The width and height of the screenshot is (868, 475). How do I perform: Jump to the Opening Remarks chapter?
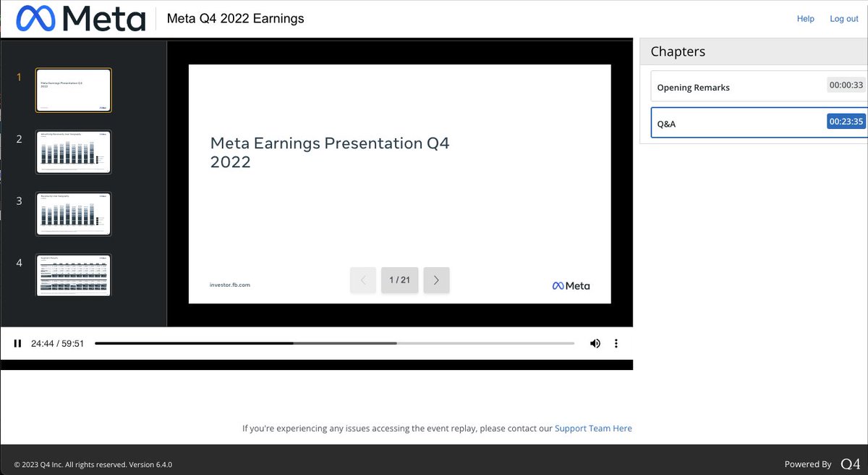pyautogui.click(x=759, y=86)
